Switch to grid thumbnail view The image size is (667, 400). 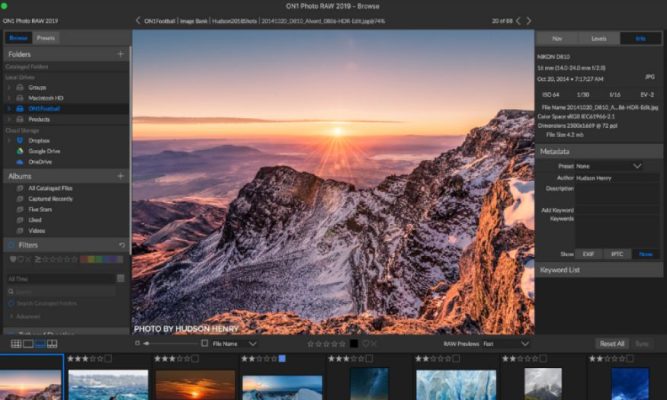pyautogui.click(x=15, y=344)
